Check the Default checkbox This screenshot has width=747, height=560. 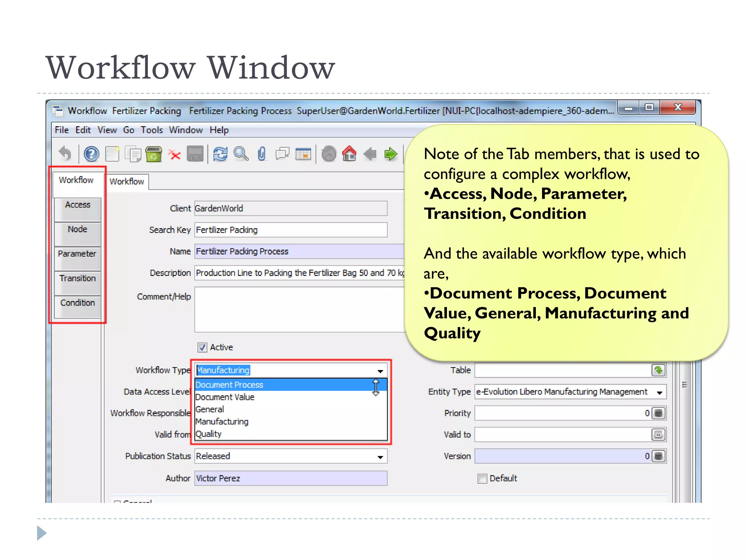point(482,478)
